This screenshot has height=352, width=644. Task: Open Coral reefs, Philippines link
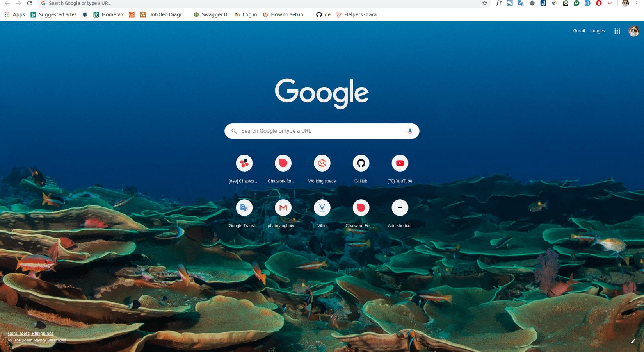31,333
